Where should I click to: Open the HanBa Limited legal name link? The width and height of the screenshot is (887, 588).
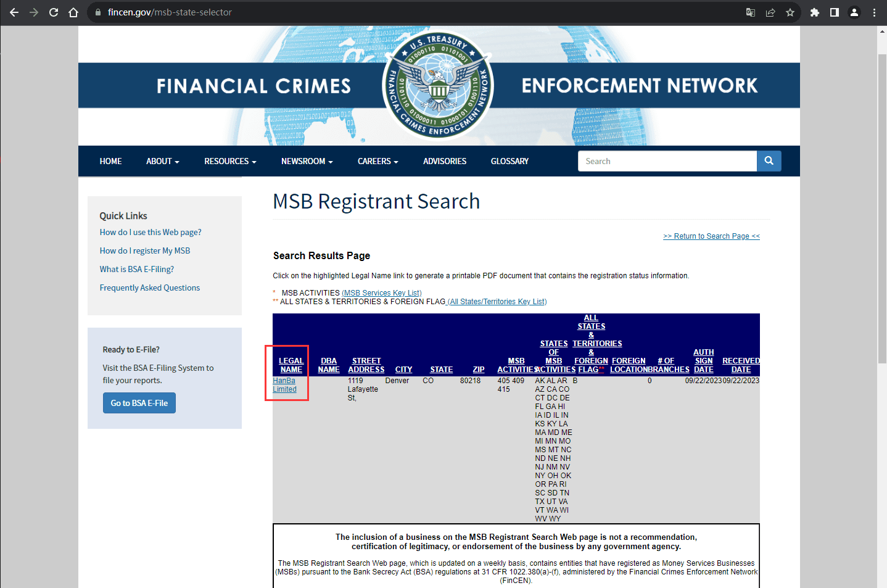click(284, 385)
